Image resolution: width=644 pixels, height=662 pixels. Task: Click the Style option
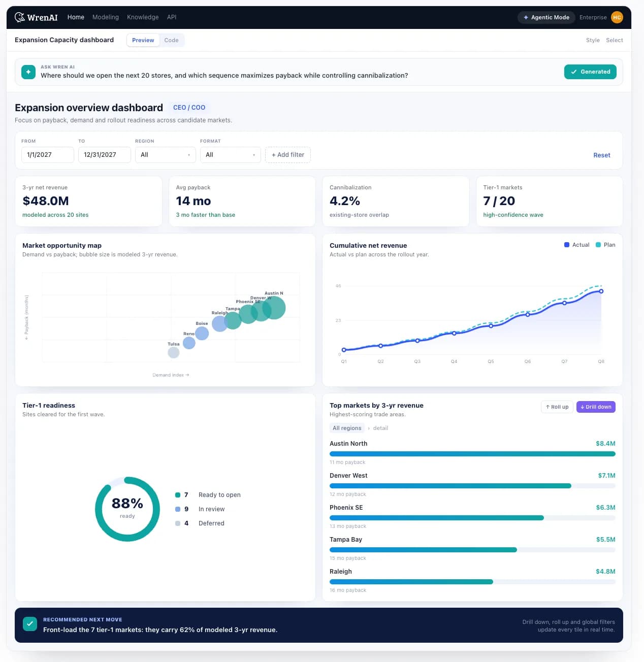(x=593, y=40)
